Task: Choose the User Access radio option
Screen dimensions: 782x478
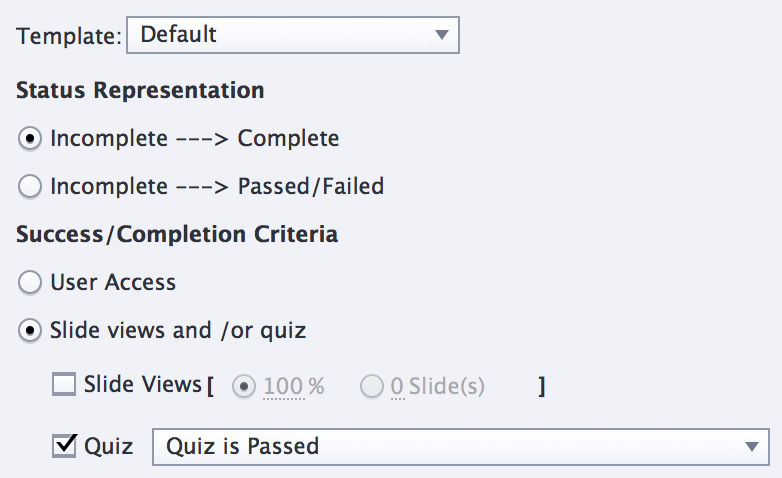Action: click(29, 282)
